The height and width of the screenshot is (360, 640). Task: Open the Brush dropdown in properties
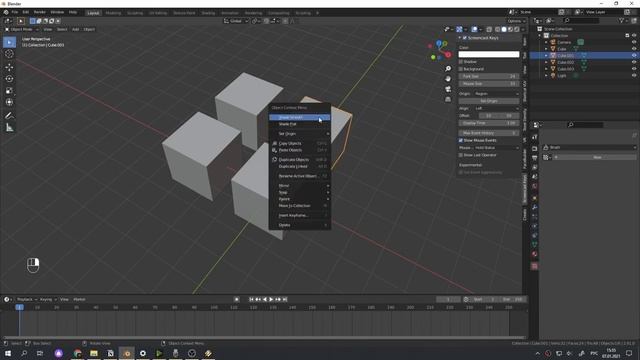click(589, 147)
